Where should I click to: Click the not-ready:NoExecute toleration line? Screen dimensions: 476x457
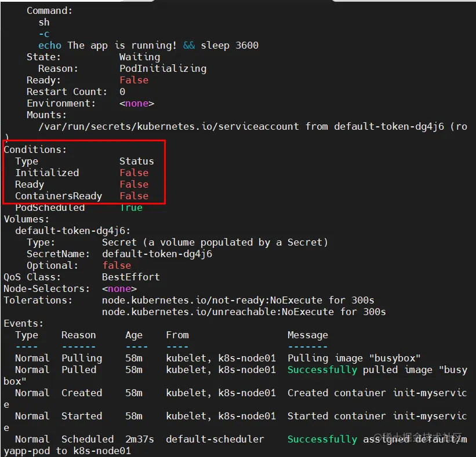(238, 301)
